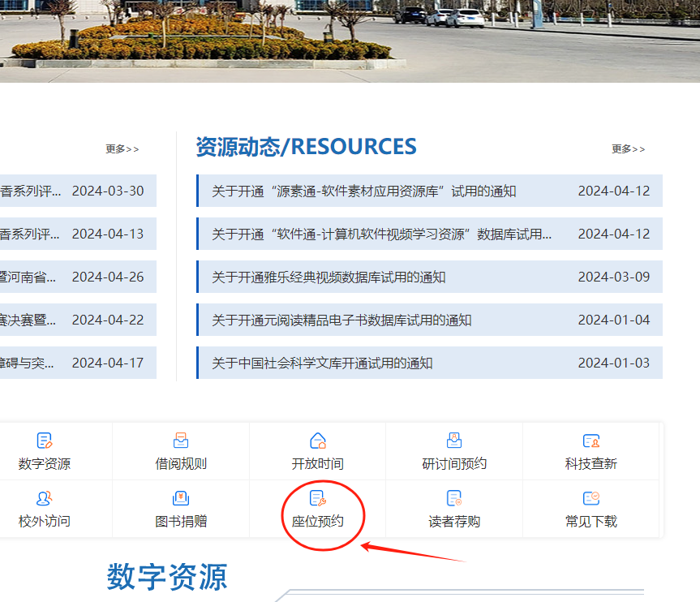Viewport: 700px width, 602px height.
Task: Click the 数字资源 section heading
Action: point(165,577)
